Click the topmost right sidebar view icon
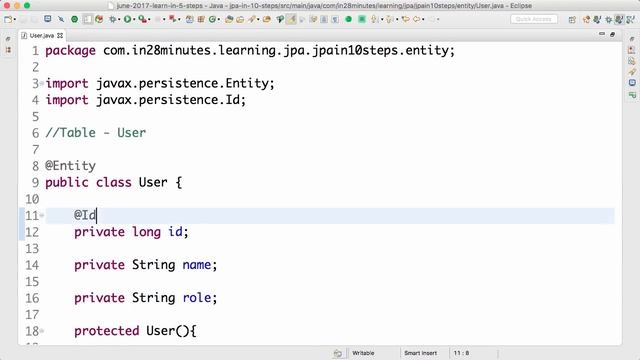640x360 pixels. (632, 40)
